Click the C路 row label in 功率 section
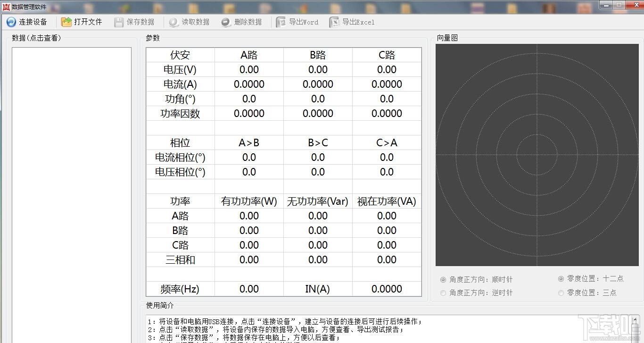Screen dimensions: 644x343 pos(181,245)
